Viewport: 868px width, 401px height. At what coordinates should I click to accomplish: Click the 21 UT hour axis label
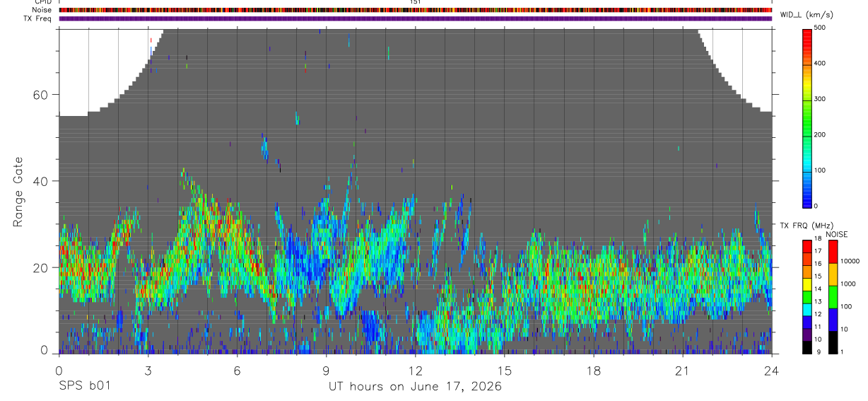683,371
